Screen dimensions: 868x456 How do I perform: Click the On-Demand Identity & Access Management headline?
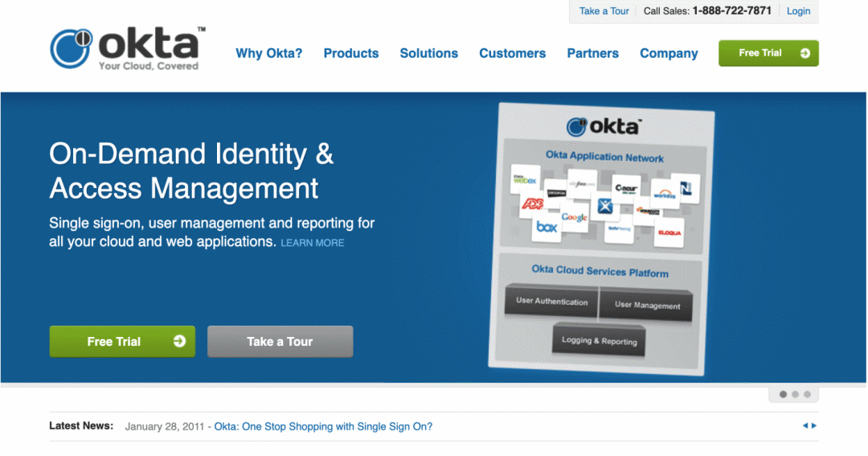pyautogui.click(x=191, y=170)
